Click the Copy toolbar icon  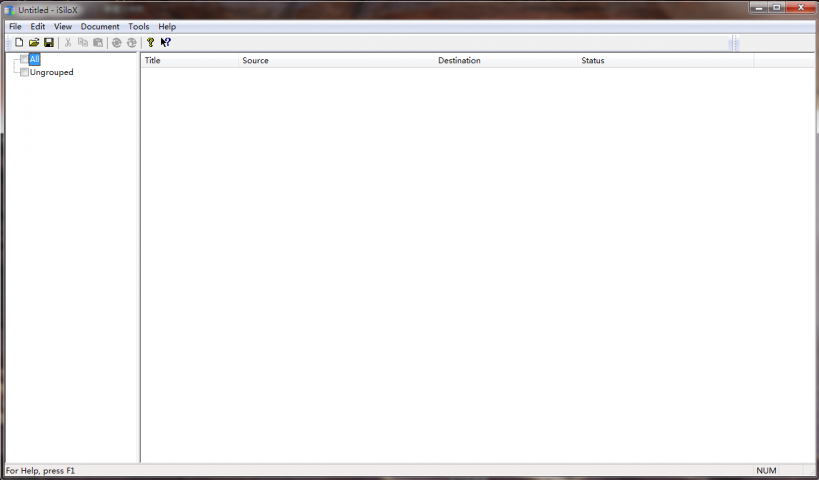83,43
